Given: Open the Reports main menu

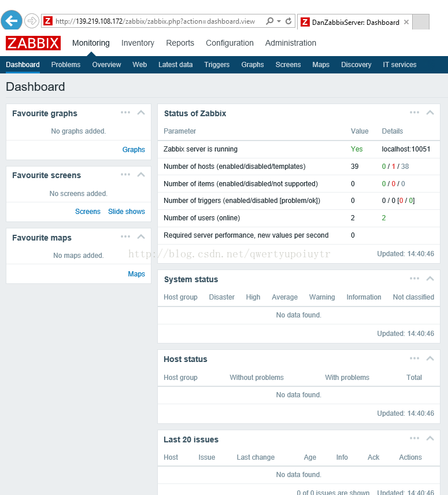Looking at the screenshot, I should (x=180, y=43).
